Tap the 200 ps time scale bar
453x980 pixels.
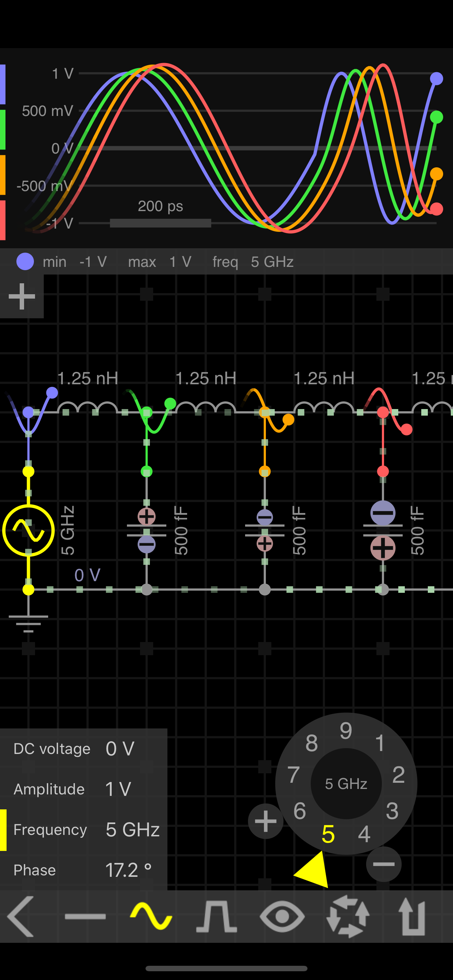[x=160, y=223]
